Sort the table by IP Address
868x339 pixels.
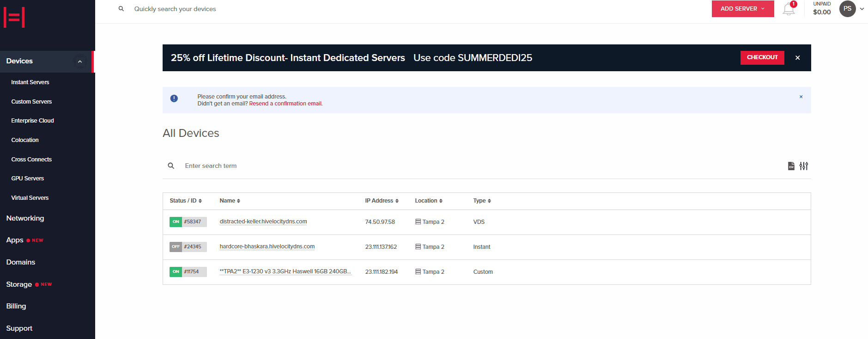click(x=382, y=201)
